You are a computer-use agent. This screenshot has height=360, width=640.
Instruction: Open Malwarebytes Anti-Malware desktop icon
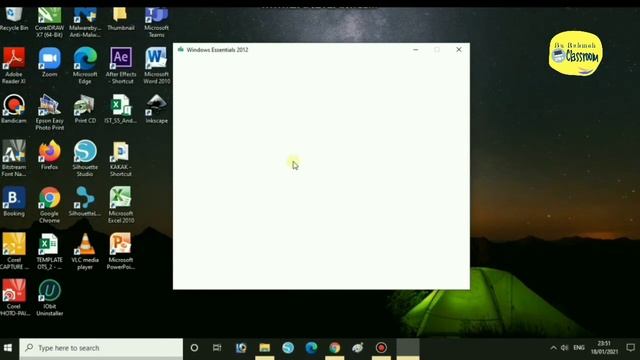(85, 22)
